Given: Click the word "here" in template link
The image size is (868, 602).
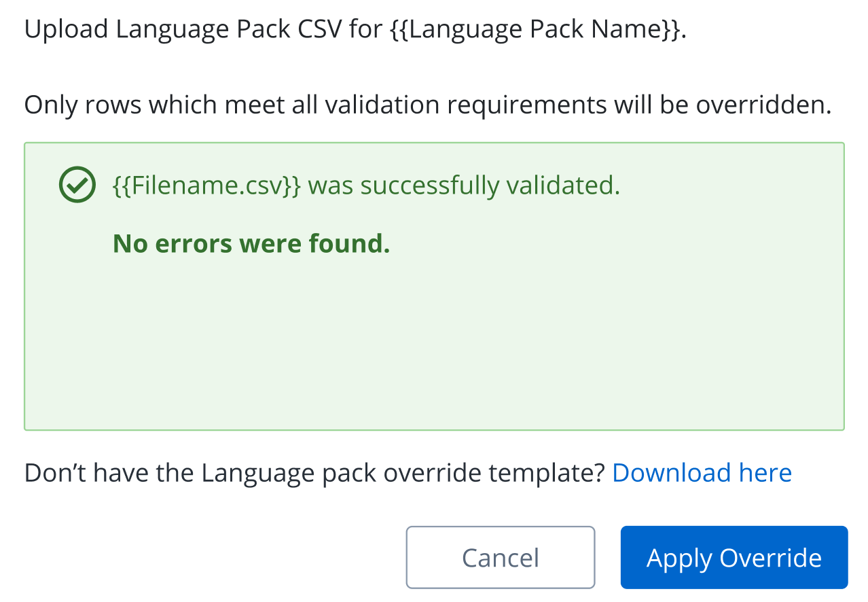Looking at the screenshot, I should pyautogui.click(x=765, y=473).
